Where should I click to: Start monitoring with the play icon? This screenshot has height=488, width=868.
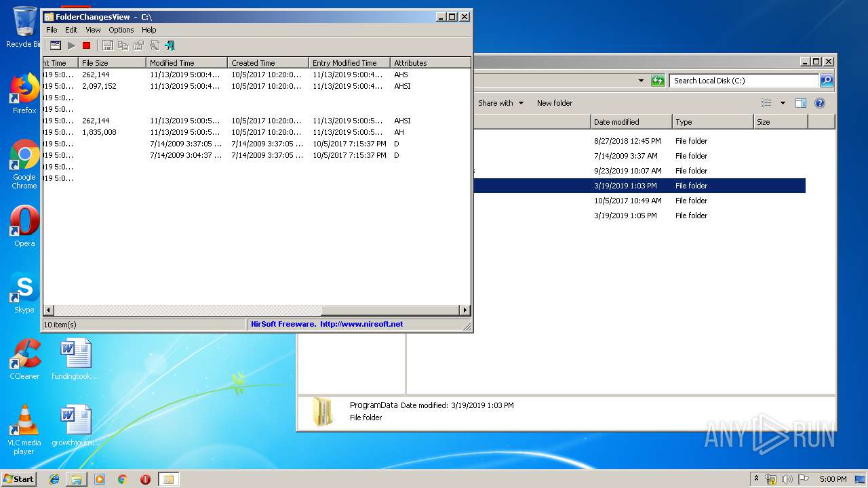(71, 45)
